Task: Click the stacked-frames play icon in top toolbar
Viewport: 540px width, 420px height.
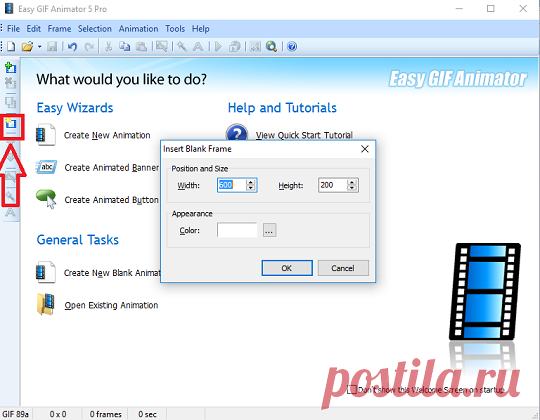Action: click(x=235, y=46)
